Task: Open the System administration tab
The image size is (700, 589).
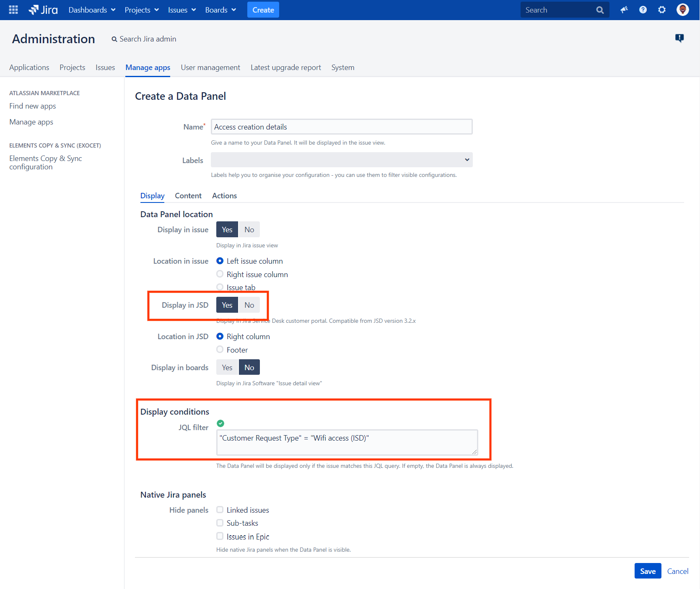Action: pyautogui.click(x=342, y=67)
